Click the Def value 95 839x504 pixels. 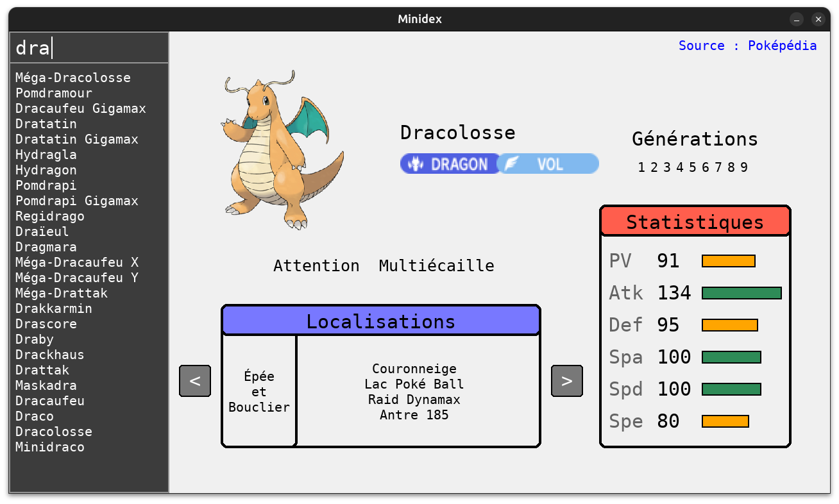[668, 325]
